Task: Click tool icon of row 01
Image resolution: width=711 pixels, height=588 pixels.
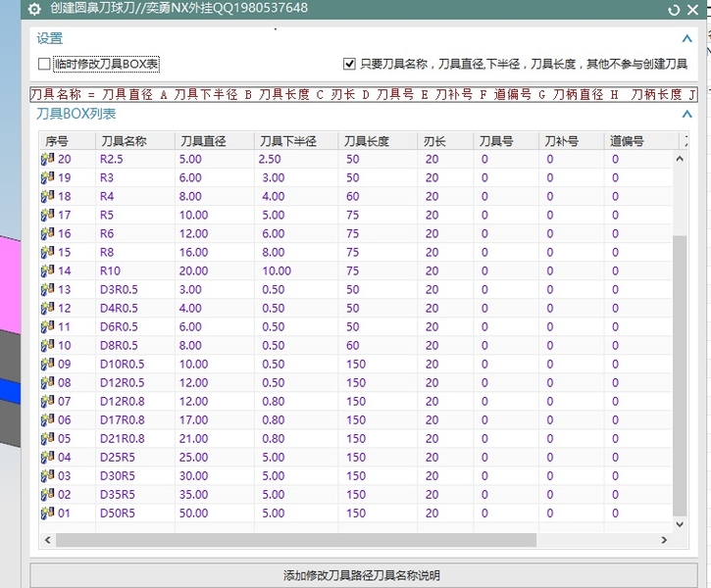Action: point(48,513)
